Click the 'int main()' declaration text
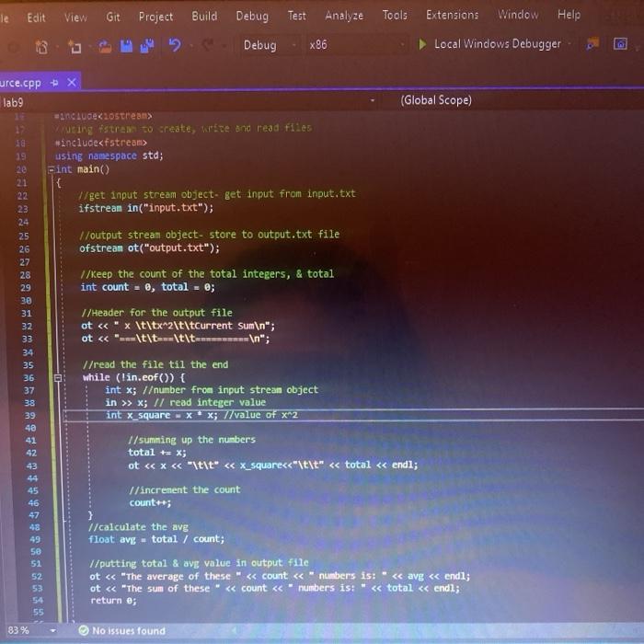 click(x=83, y=169)
